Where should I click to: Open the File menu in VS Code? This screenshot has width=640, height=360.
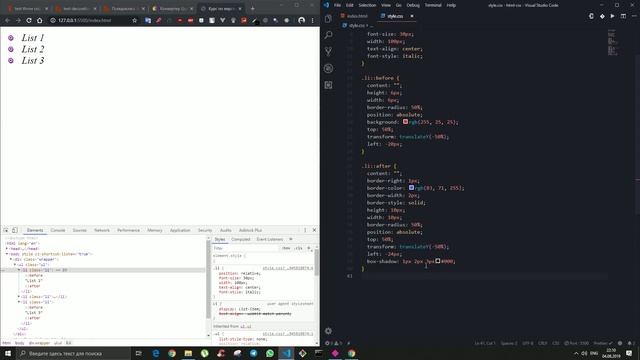(337, 5)
